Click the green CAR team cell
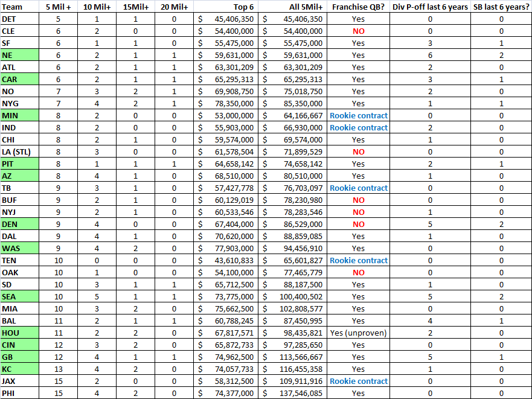Screen dimensions: 532x399 coord(19,80)
